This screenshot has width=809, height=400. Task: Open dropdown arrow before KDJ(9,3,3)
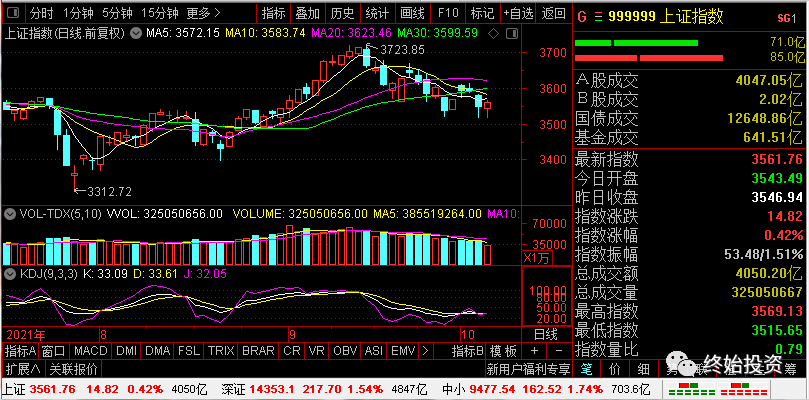pos(9,274)
